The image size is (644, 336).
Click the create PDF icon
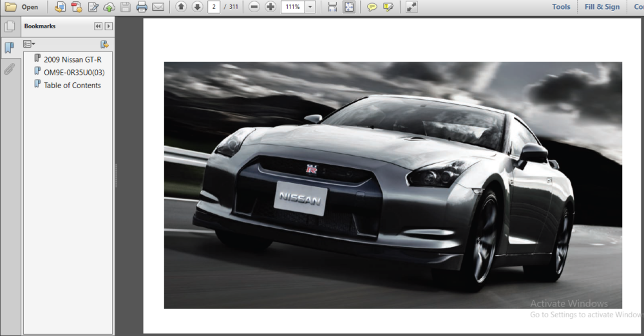click(77, 7)
